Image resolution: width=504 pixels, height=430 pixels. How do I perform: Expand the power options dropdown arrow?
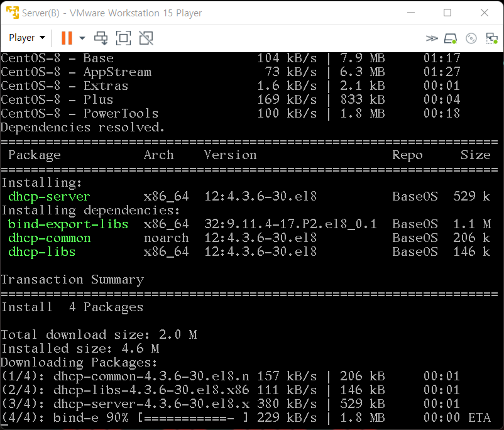coord(82,38)
